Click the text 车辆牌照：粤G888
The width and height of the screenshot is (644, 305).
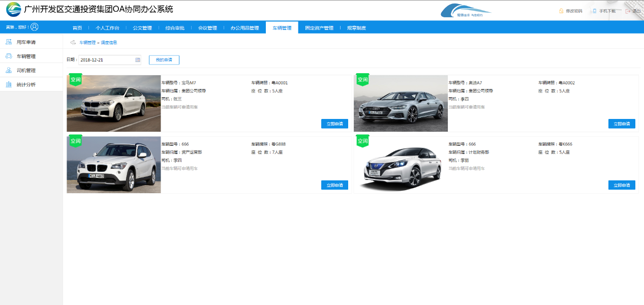click(x=268, y=144)
